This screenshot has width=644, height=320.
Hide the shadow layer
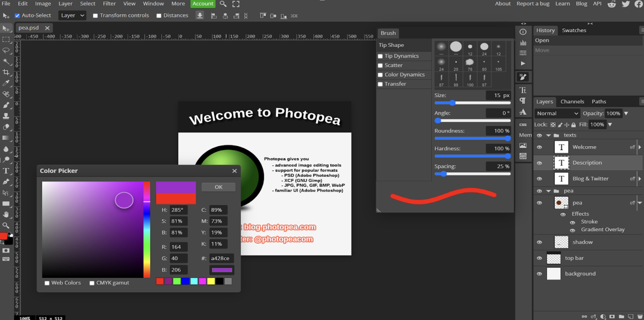pyautogui.click(x=539, y=242)
